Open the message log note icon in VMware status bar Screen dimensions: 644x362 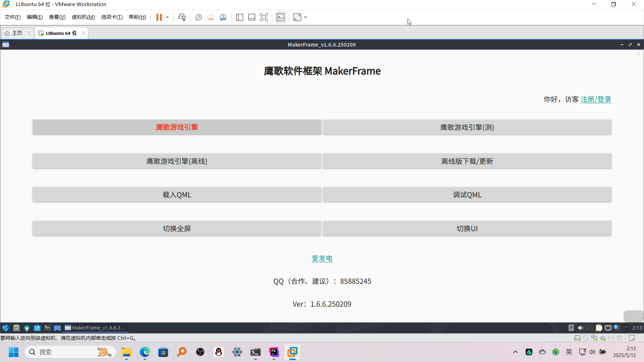(x=632, y=338)
